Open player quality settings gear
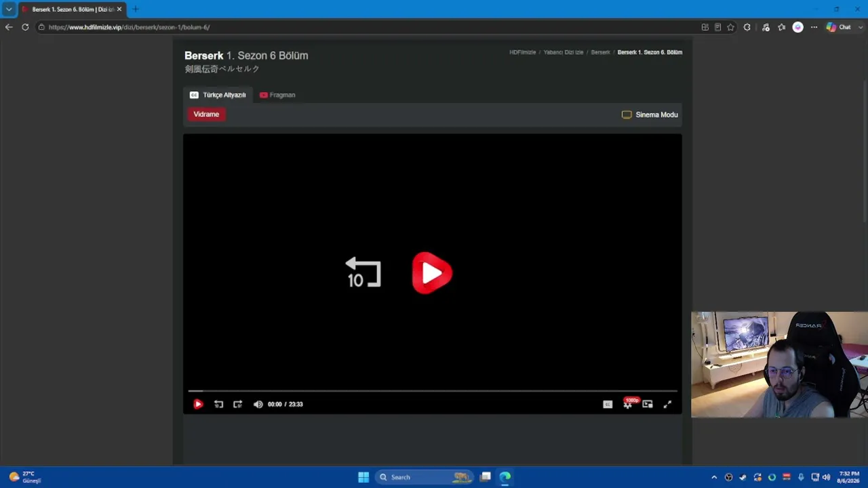The width and height of the screenshot is (868, 488). pos(628,404)
